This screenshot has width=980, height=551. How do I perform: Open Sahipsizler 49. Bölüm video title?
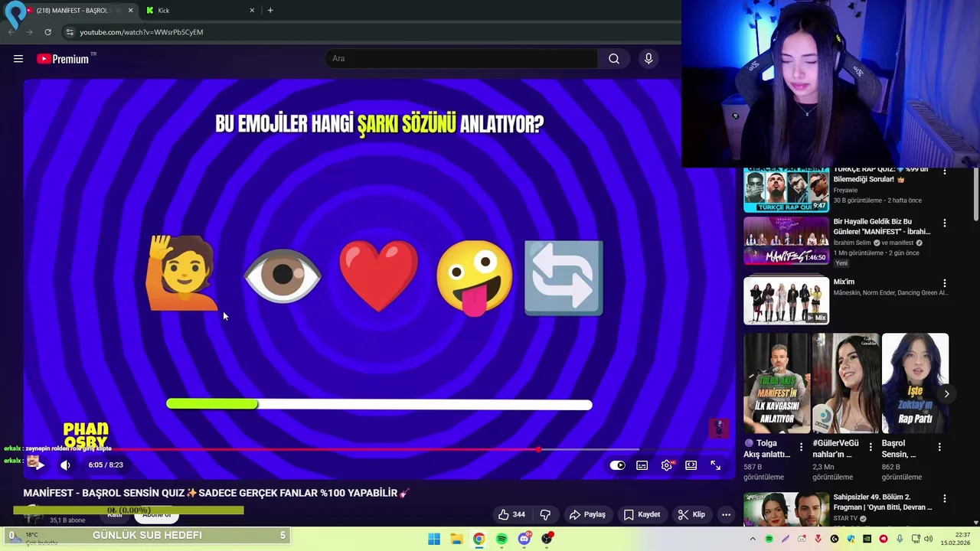click(x=883, y=502)
